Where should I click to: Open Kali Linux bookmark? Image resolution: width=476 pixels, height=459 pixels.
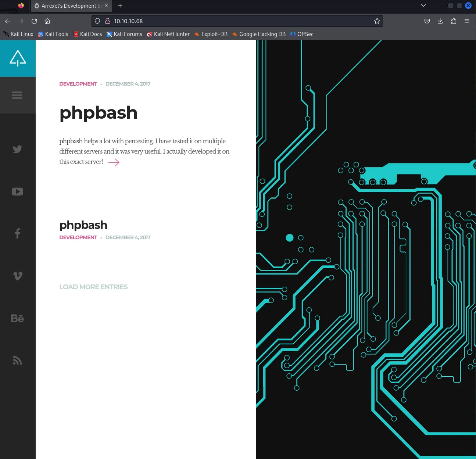click(18, 34)
